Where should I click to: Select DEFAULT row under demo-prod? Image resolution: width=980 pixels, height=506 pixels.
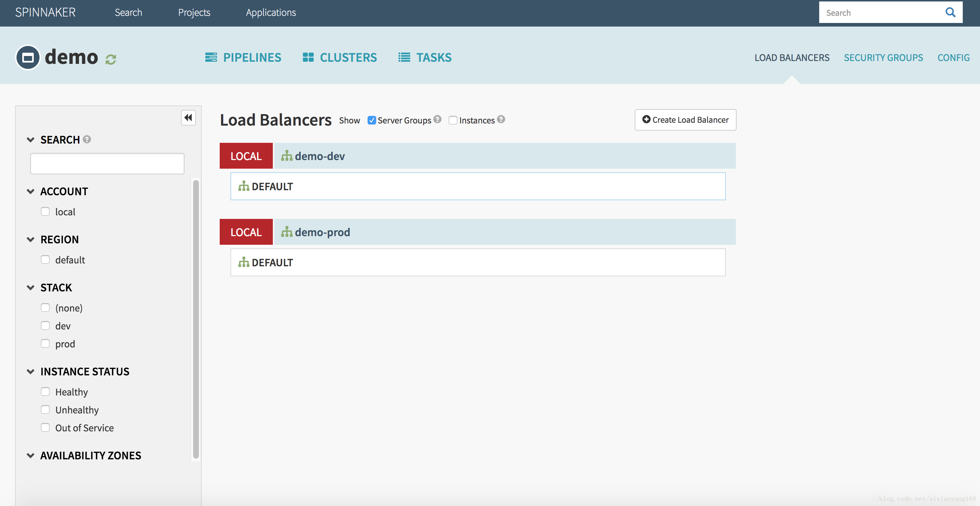(478, 262)
